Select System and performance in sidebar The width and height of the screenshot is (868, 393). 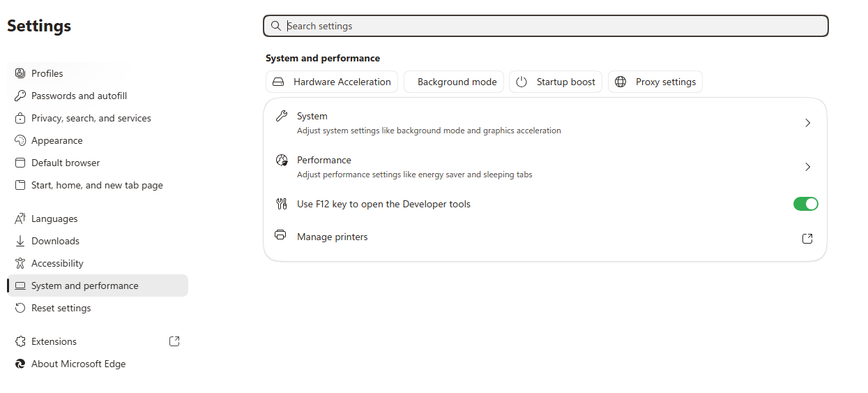pos(98,286)
